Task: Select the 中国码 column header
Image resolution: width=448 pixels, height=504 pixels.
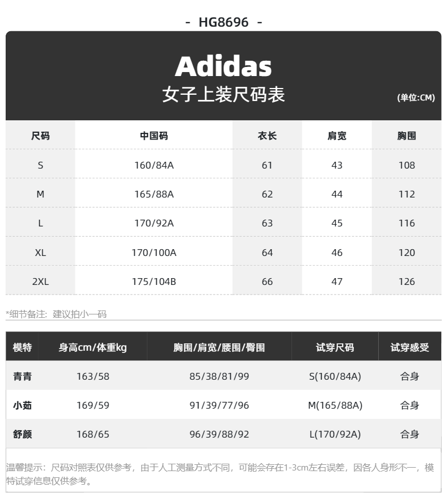Action: click(154, 136)
